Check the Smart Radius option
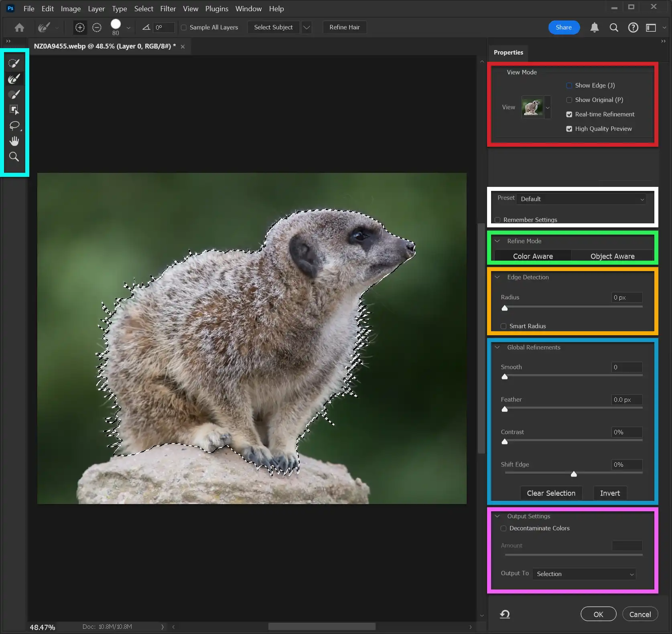Viewport: 672px width, 634px height. click(503, 326)
